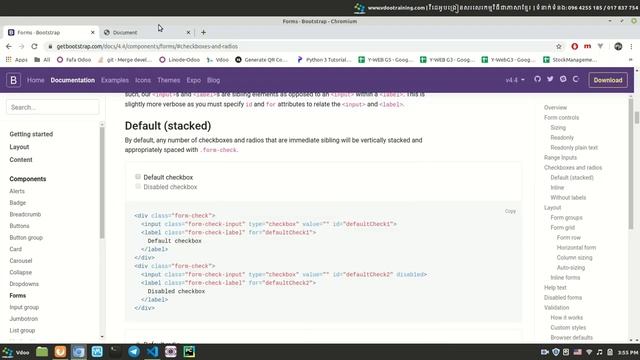The image size is (640, 360).
Task: Open Blog in the Bootstrap navbar
Action: (213, 80)
